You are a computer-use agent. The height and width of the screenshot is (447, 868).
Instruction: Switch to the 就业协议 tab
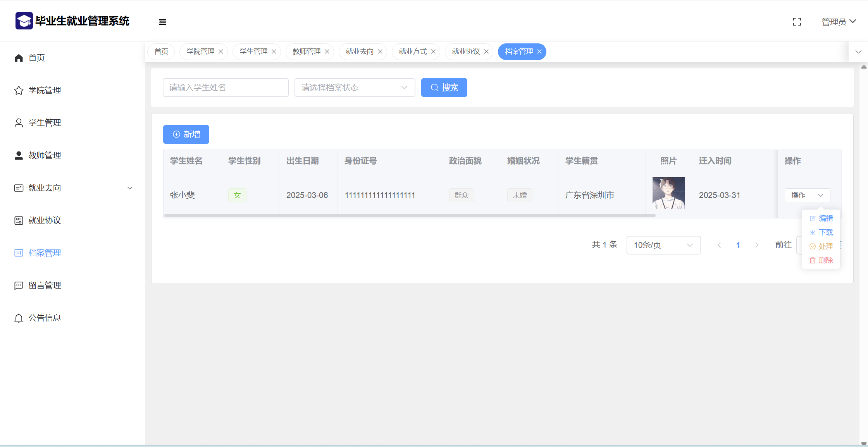coord(465,52)
